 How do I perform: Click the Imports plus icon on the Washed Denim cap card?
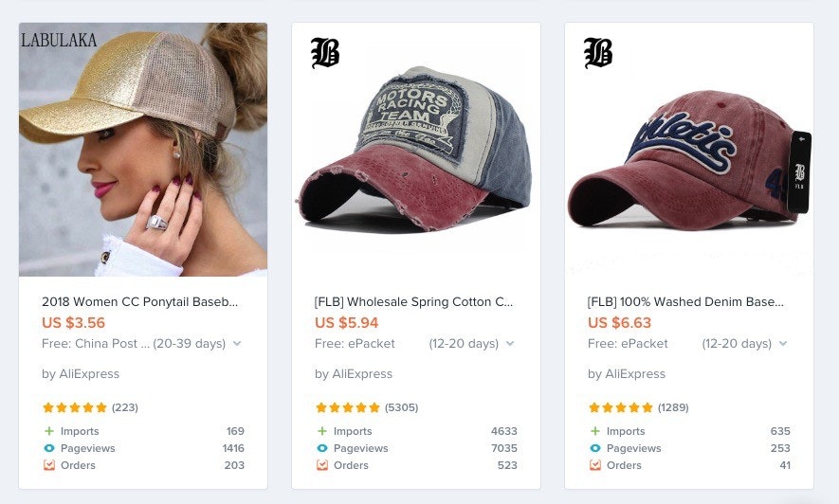pos(594,431)
